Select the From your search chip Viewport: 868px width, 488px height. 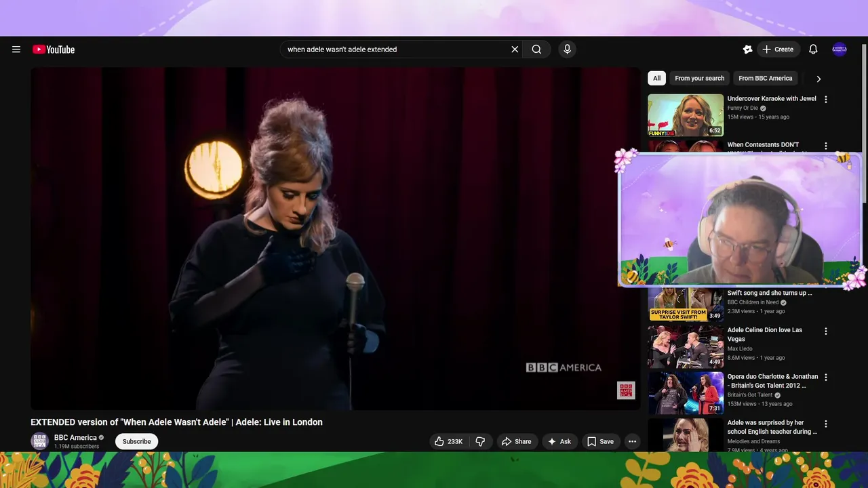(x=700, y=78)
